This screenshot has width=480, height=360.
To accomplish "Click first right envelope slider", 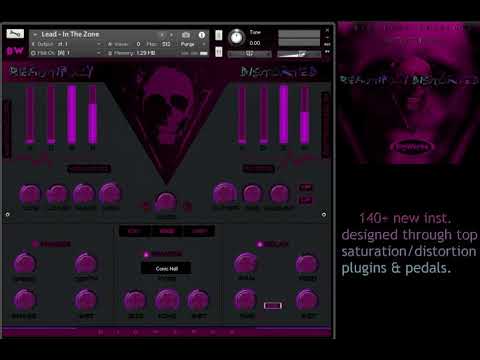I will tap(242, 115).
